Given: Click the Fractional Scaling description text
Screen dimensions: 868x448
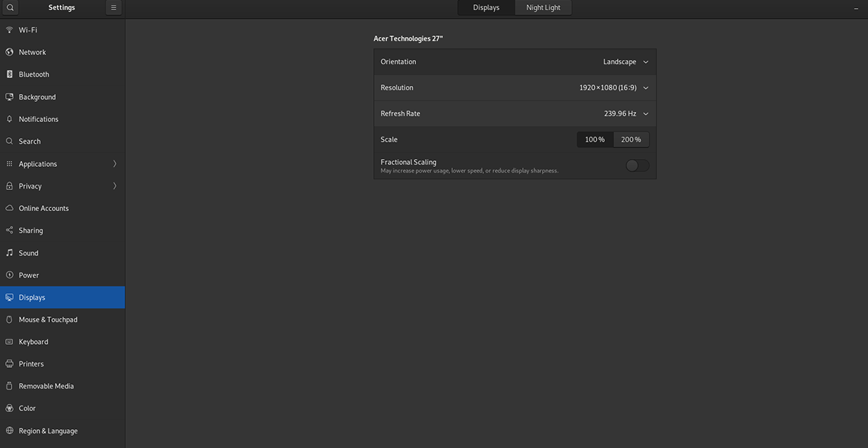Looking at the screenshot, I should pos(469,171).
